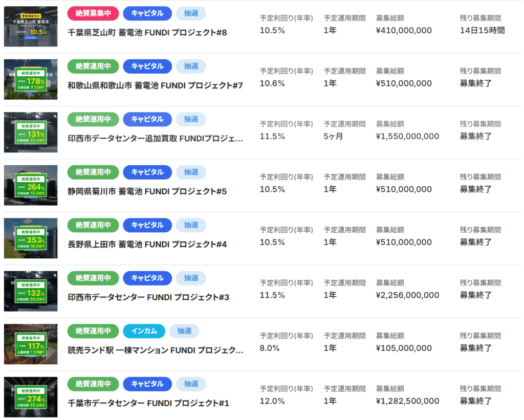Click green 絶賛運用中 badge on 和歌山県和歌山市 row
This screenshot has height=420, width=524.
[93, 66]
